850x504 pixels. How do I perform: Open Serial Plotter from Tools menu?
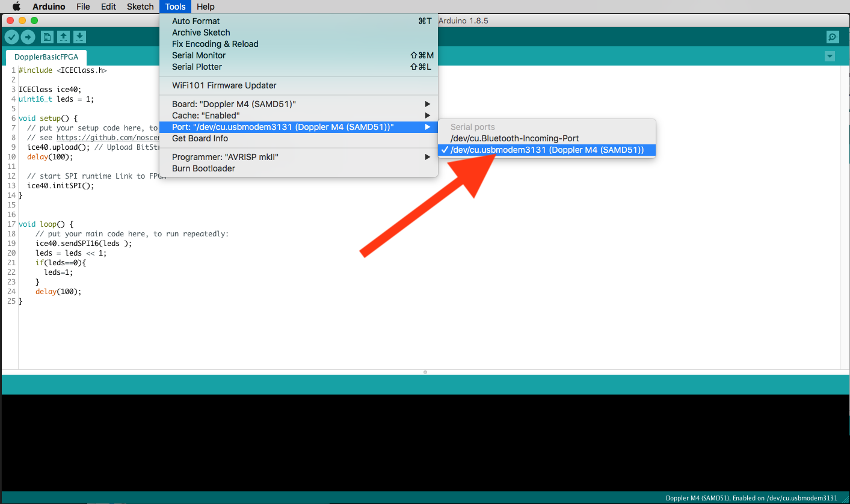coord(298,67)
